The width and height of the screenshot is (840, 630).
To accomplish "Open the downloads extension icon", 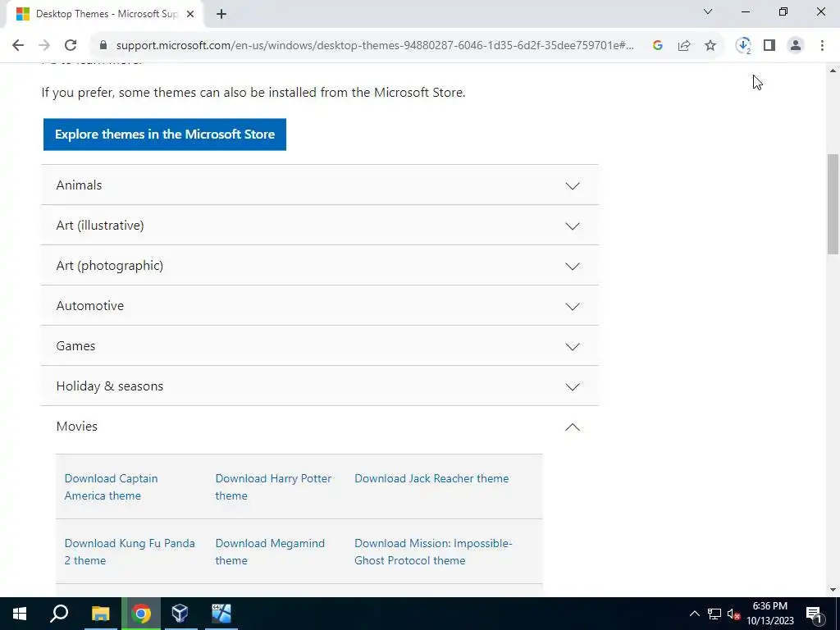I will point(743,46).
